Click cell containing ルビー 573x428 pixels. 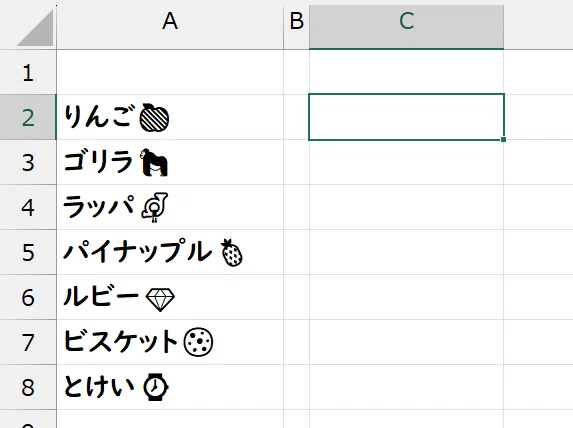tap(170, 297)
